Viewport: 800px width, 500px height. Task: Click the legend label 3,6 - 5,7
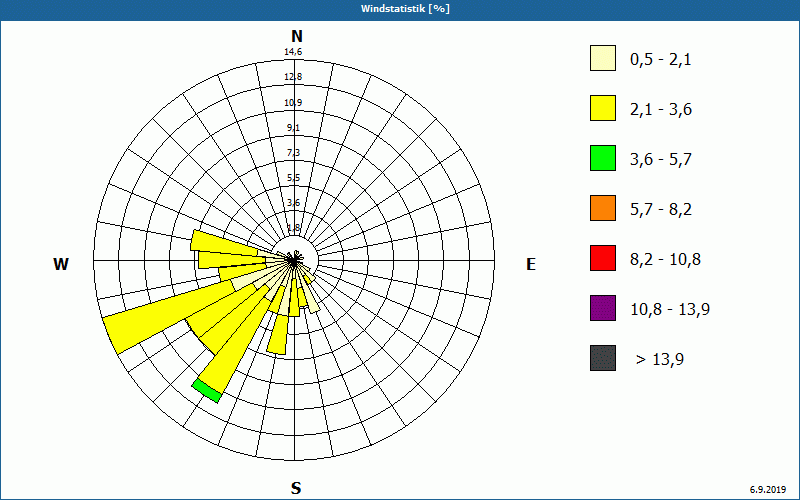(x=661, y=160)
